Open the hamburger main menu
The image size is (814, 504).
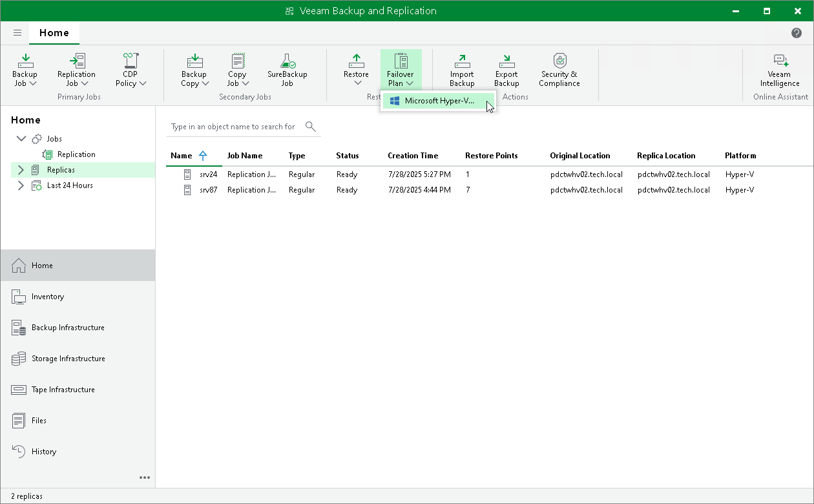(17, 33)
